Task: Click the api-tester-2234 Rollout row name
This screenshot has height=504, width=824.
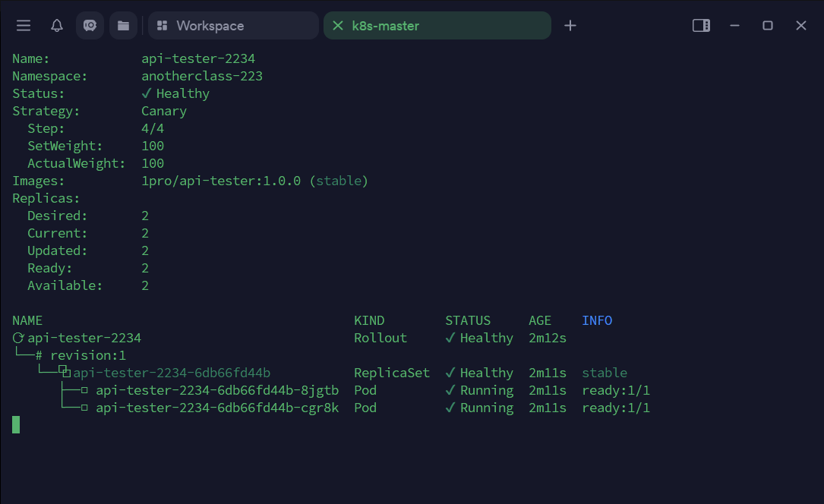Action: click(x=84, y=338)
